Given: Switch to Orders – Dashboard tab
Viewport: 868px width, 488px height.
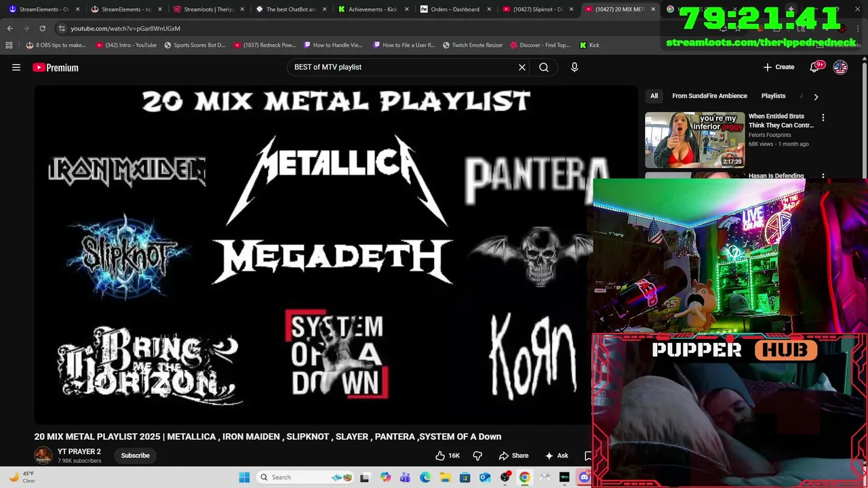Looking at the screenshot, I should 454,9.
